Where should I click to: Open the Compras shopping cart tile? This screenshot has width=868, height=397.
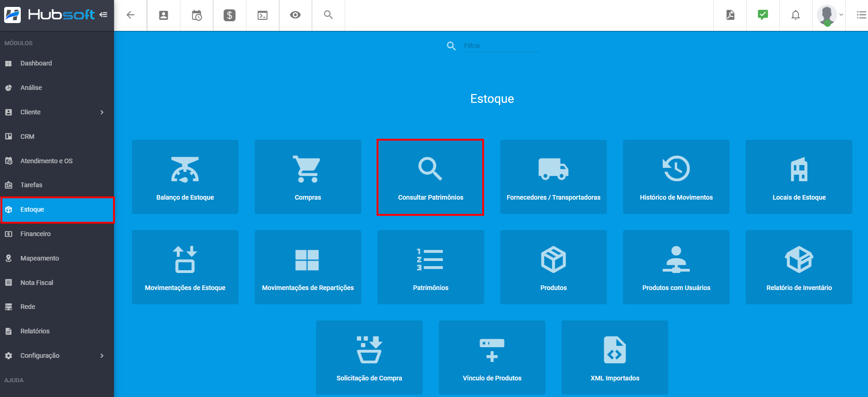pyautogui.click(x=308, y=177)
